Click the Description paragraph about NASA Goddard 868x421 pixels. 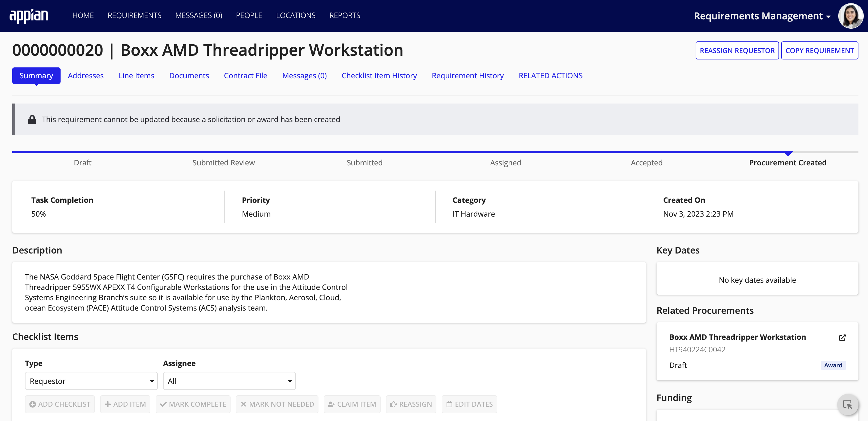coord(186,292)
